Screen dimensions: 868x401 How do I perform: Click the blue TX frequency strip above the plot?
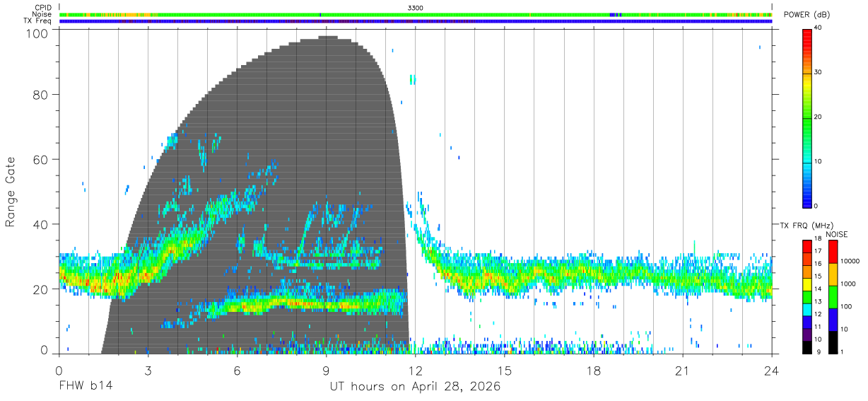[416, 21]
